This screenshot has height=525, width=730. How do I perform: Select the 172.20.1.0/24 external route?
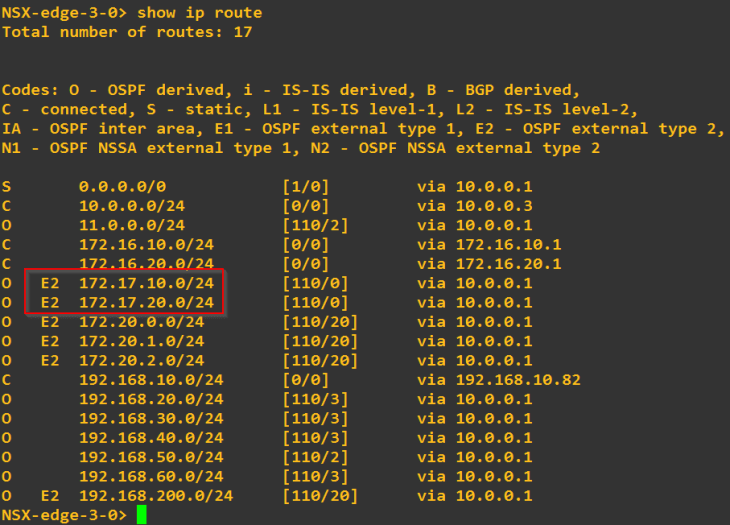point(141,341)
